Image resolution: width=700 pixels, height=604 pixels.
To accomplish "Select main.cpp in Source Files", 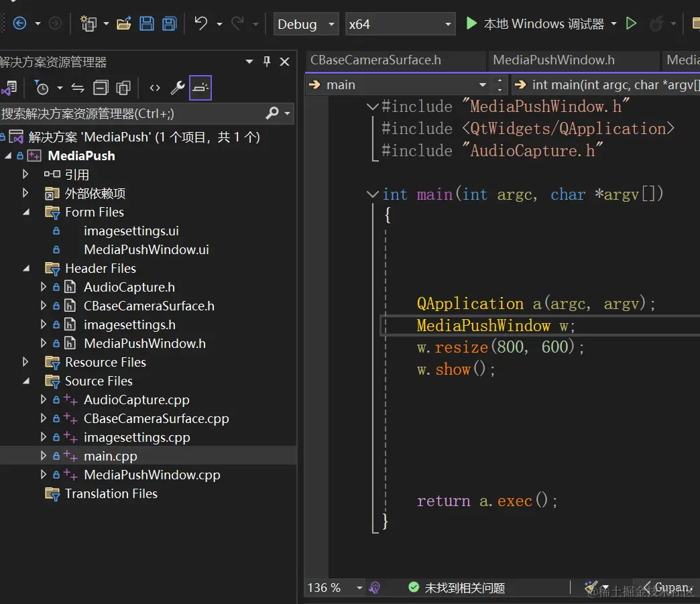I will [110, 456].
